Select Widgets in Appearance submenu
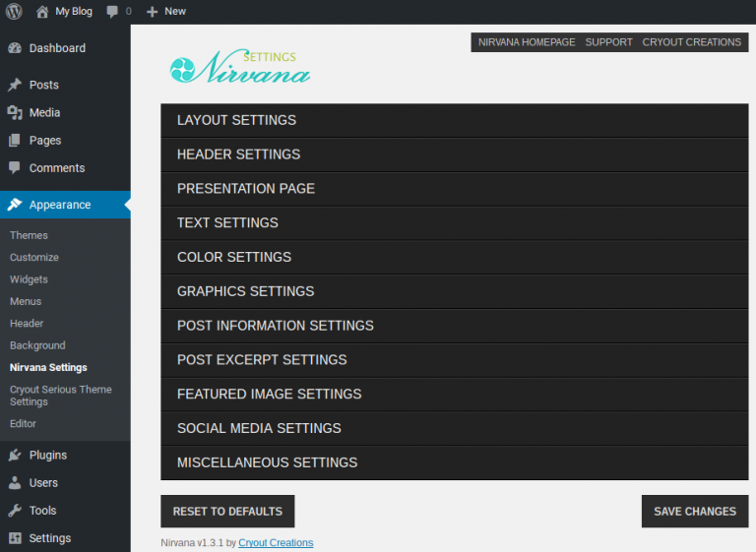 (x=29, y=279)
